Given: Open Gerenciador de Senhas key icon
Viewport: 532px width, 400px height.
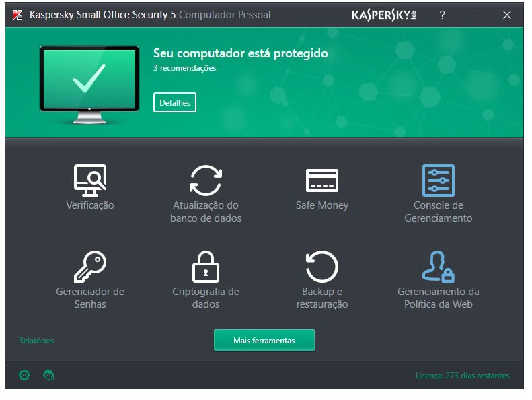Looking at the screenshot, I should pyautogui.click(x=90, y=267).
